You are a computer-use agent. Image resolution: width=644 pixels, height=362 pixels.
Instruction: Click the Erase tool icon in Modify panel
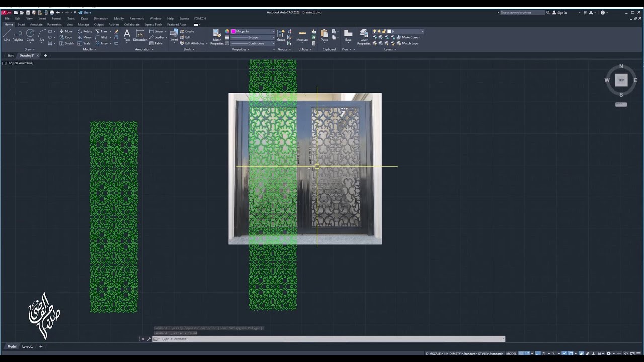117,31
